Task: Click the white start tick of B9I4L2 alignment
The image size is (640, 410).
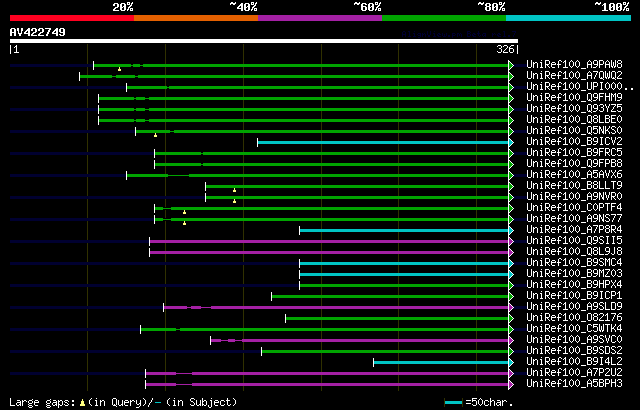Action: coord(373,362)
